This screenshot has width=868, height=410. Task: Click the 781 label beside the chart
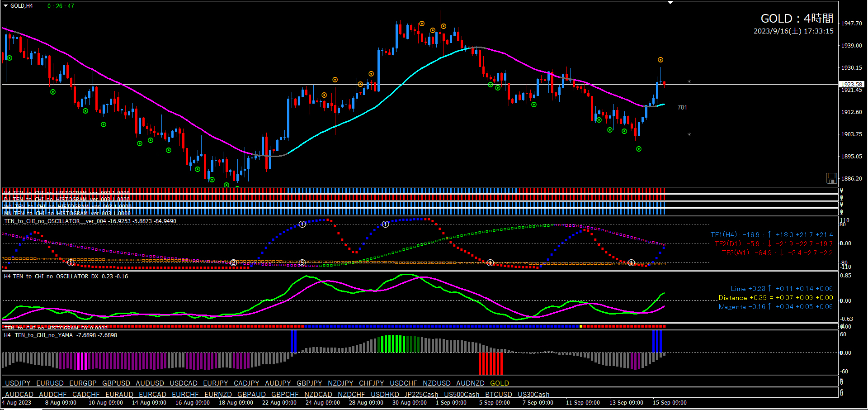point(682,107)
